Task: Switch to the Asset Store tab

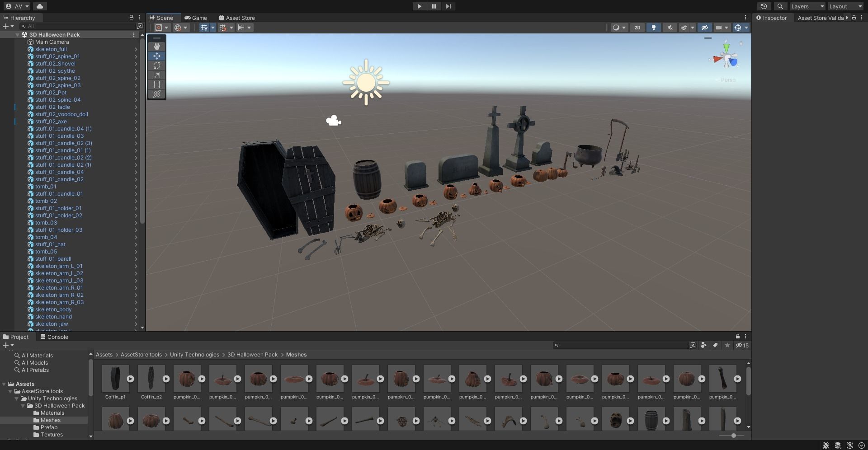Action: click(237, 18)
